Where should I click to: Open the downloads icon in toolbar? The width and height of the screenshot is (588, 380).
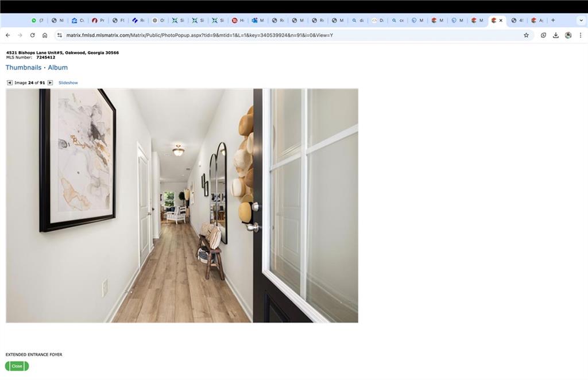pos(556,35)
